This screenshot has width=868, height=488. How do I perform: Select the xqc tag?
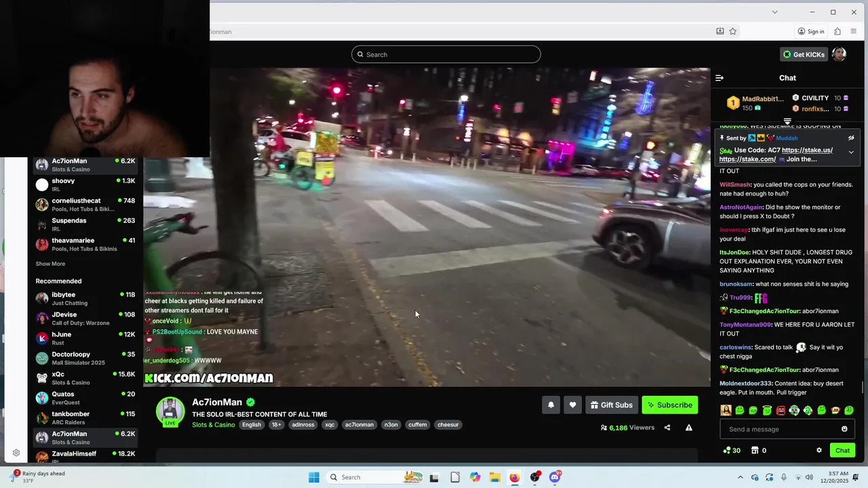330,425
